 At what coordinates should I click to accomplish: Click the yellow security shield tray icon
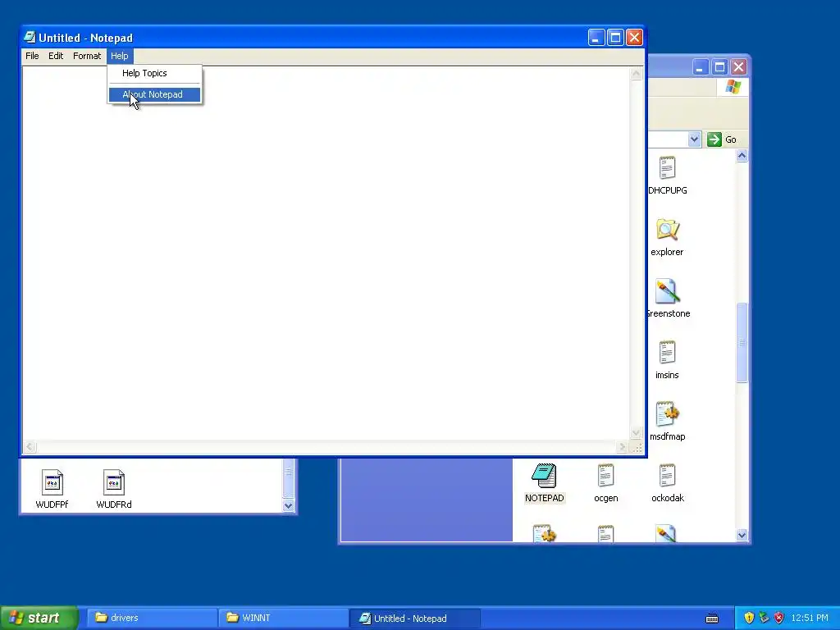(749, 619)
